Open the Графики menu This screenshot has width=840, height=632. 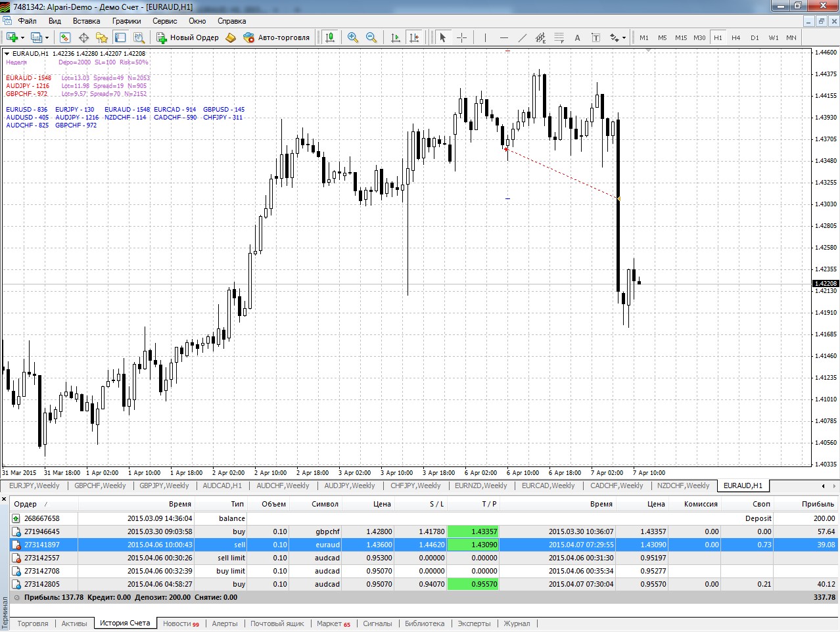click(x=126, y=21)
